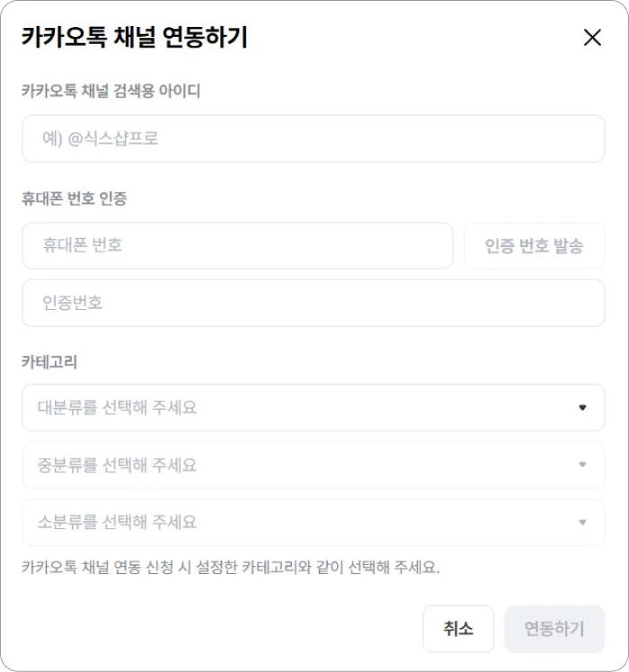Image resolution: width=629 pixels, height=672 pixels.
Task: Click the 카테고리 section label
Action: [x=49, y=362]
